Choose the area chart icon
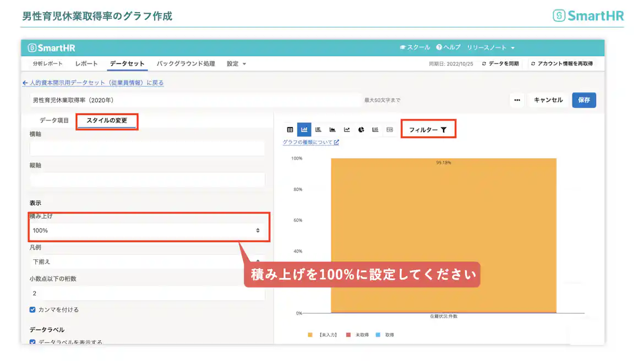 pos(332,129)
